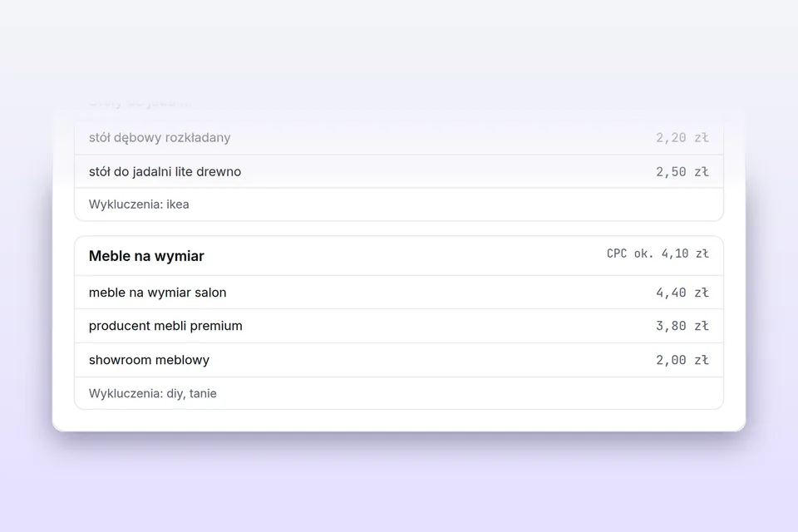Select the 'producent mebli premium' keyword
Viewport: 798px width, 532px height.
pos(165,326)
